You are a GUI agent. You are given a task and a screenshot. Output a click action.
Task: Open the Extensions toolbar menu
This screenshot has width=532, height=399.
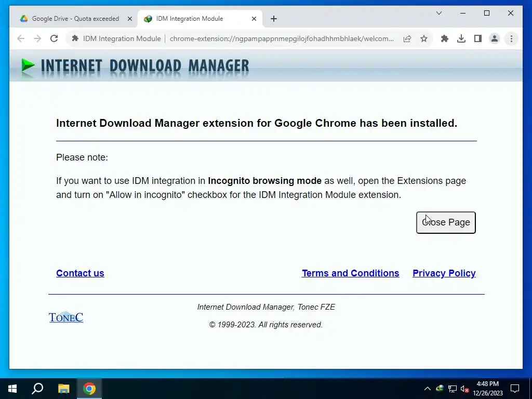click(445, 38)
